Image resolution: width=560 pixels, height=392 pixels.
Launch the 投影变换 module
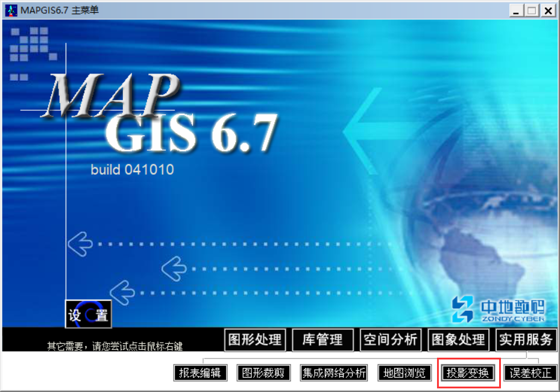(x=468, y=373)
